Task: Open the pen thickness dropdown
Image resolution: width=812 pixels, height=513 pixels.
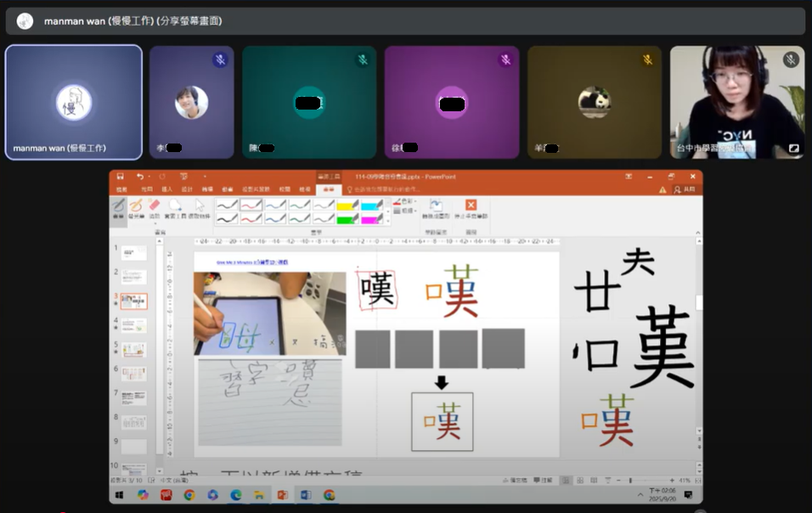Action: tap(404, 211)
